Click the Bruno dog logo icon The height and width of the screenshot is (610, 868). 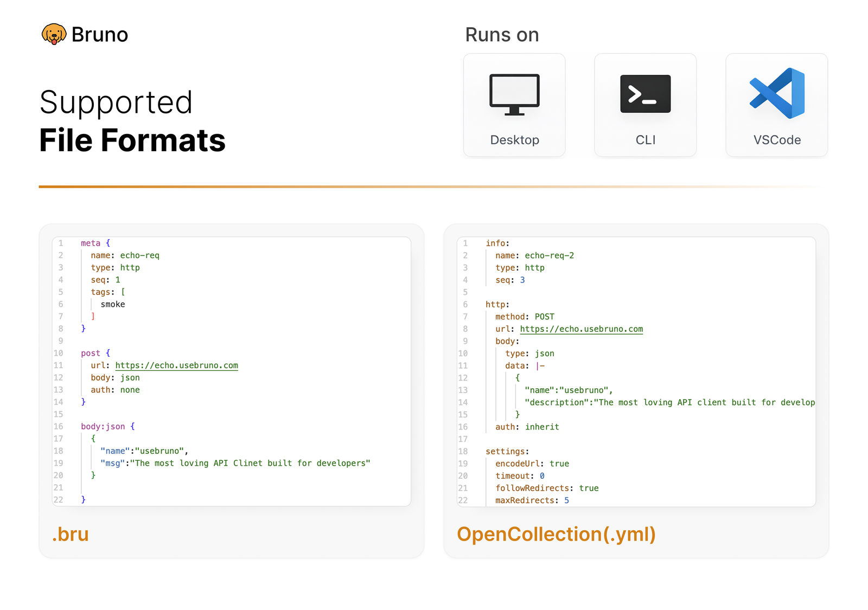point(54,34)
